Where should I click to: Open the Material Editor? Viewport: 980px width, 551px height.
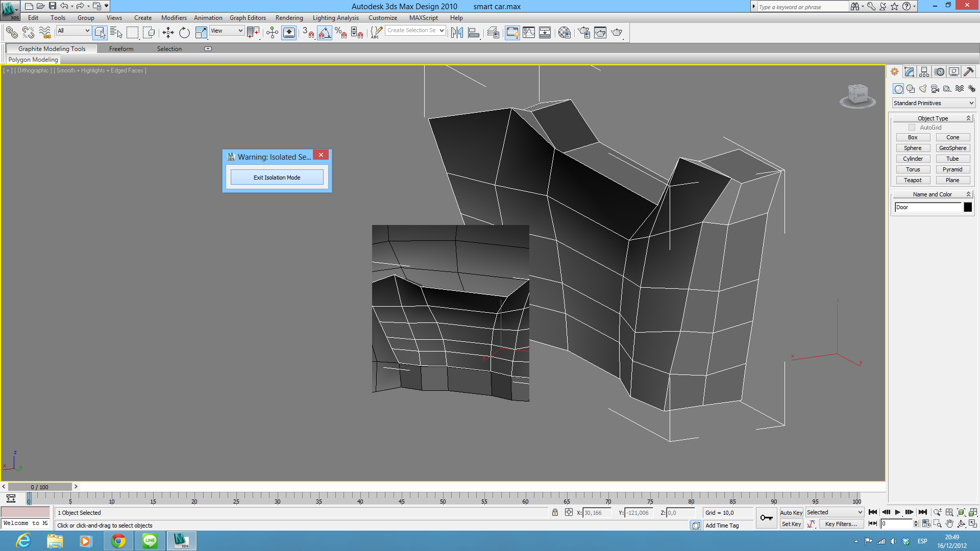point(564,33)
